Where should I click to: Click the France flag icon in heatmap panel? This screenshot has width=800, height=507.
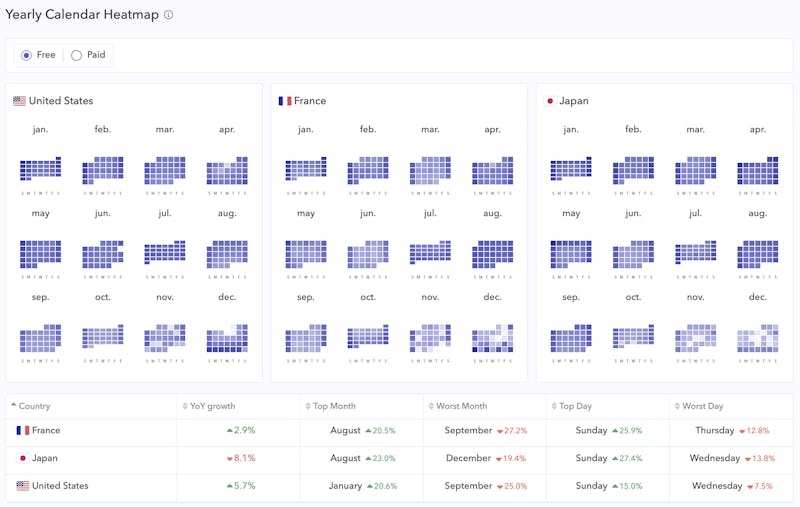tap(285, 101)
